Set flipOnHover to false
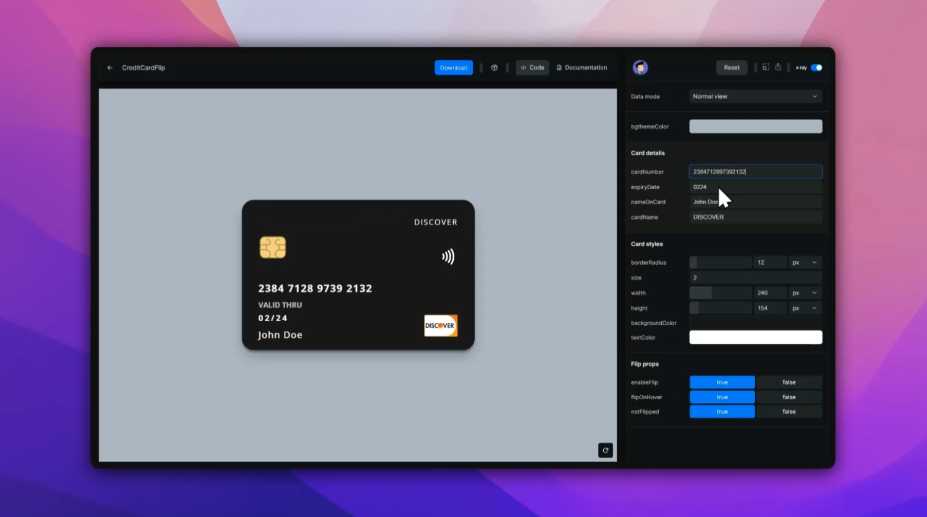The image size is (927, 517). coord(789,397)
